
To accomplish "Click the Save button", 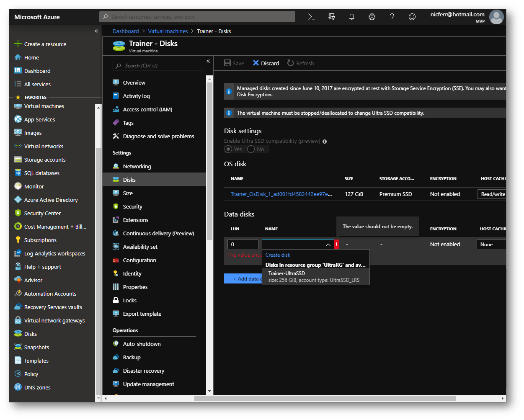I will coord(234,63).
